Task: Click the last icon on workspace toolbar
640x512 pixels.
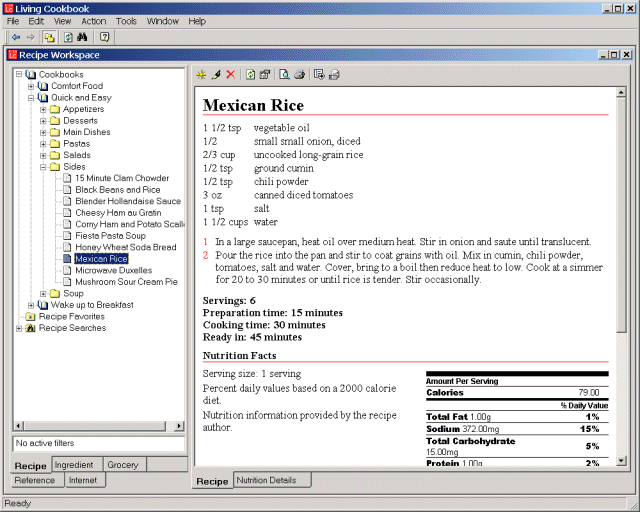Action: click(334, 75)
